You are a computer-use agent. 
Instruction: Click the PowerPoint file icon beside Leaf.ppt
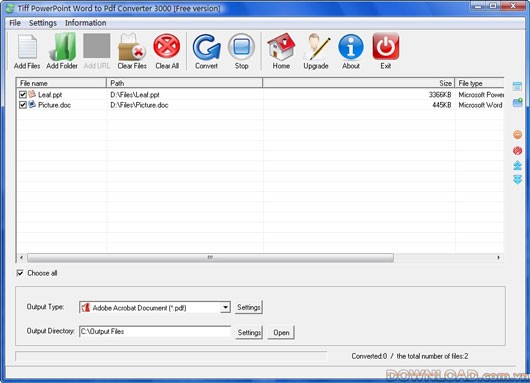pos(32,94)
